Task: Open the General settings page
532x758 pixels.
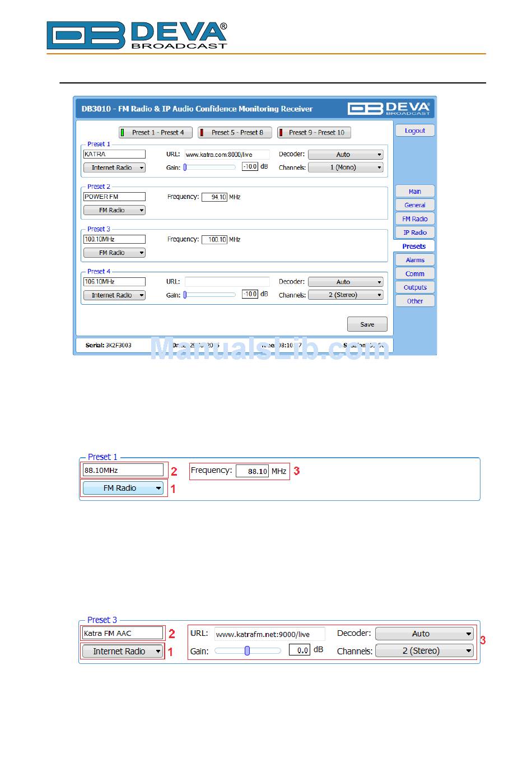Action: 415,205
